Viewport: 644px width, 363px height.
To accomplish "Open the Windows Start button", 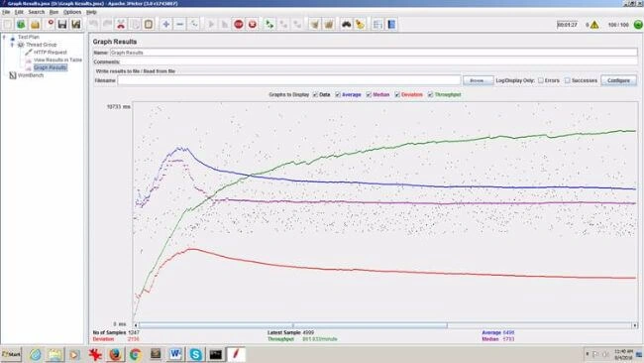I will pyautogui.click(x=11, y=354).
